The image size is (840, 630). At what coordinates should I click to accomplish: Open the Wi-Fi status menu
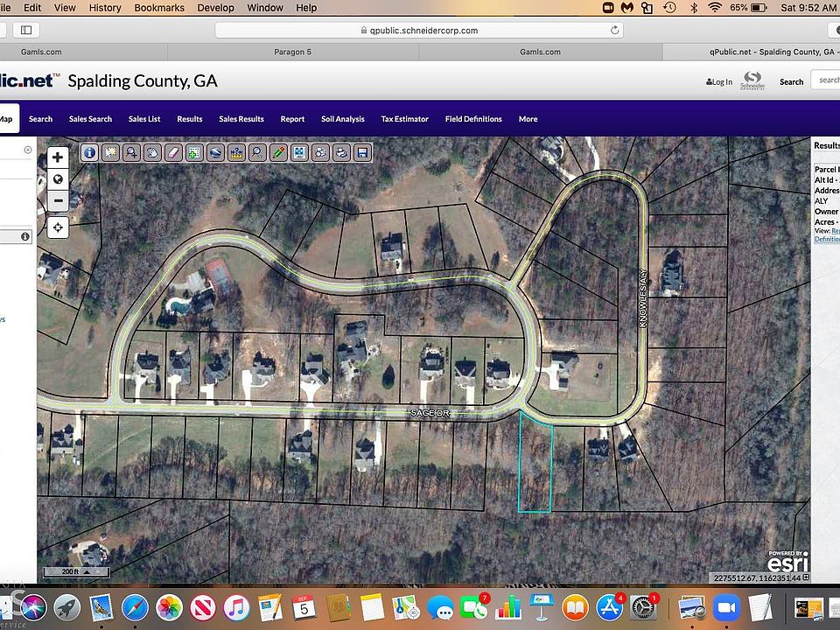715,8
